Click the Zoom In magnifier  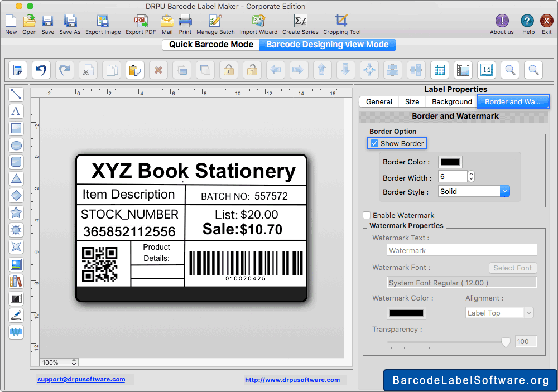tap(510, 70)
